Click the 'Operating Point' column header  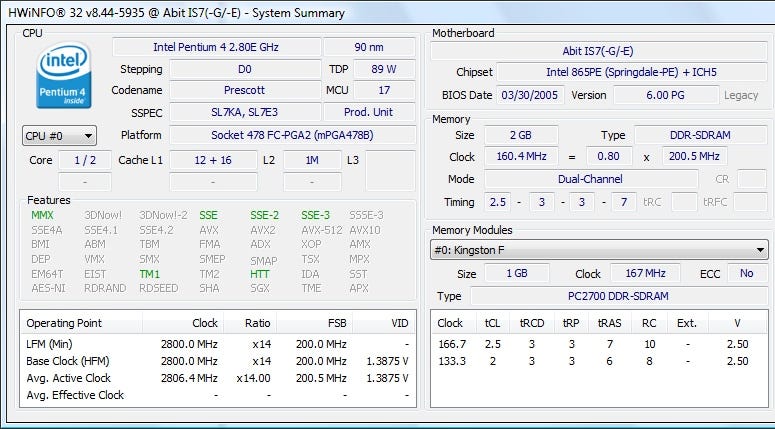coord(81,323)
